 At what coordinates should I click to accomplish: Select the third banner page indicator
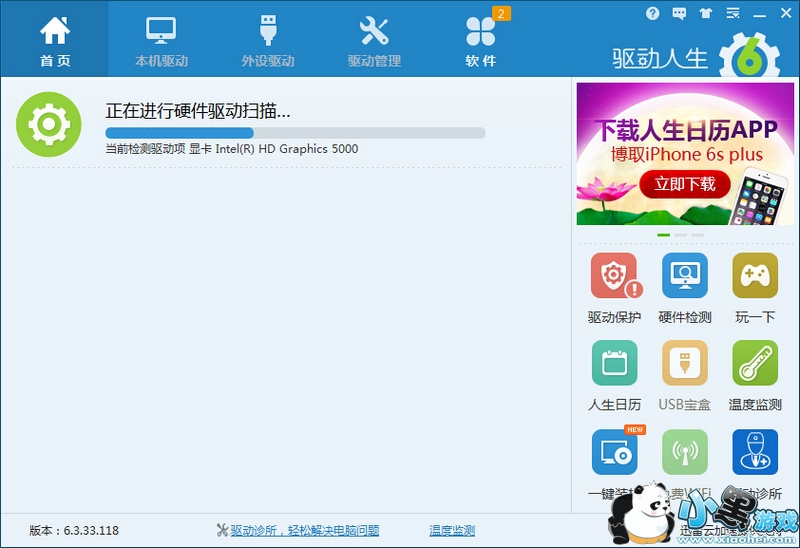pyautogui.click(x=698, y=235)
